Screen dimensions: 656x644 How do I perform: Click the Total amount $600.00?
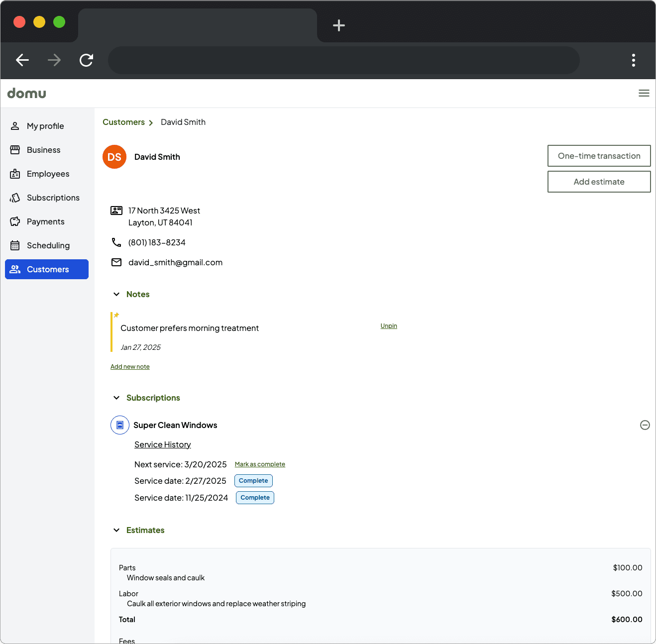pyautogui.click(x=627, y=620)
